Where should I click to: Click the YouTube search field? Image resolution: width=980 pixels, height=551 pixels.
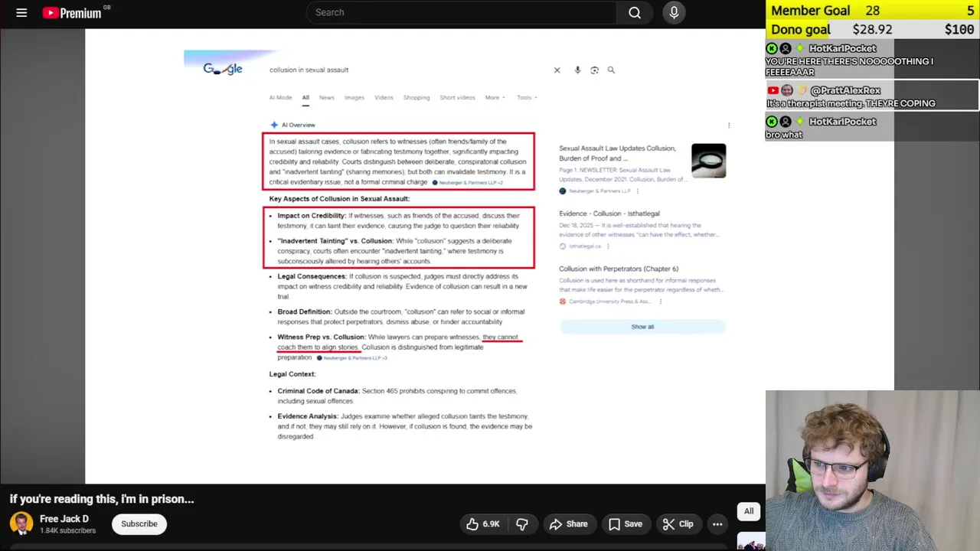click(x=461, y=12)
